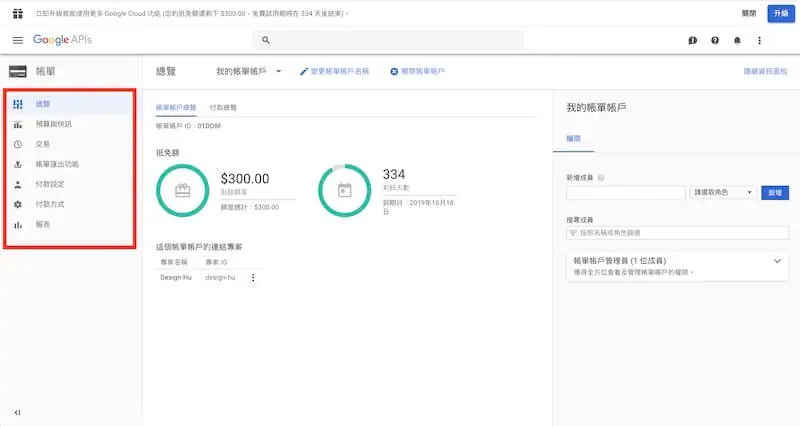The image size is (800, 426).
Task: Open the 請選取角色 role dropdown
Action: tap(723, 192)
